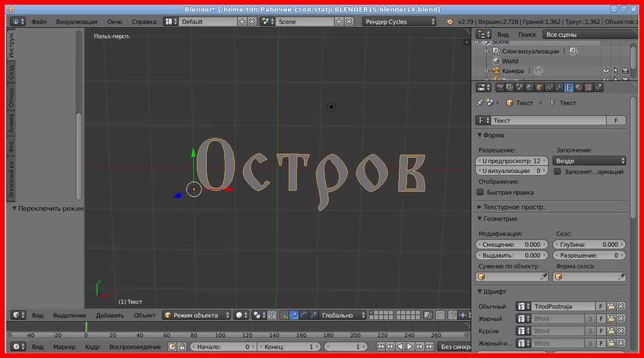
Task: Unlink the Курсив font with X
Action: (621, 331)
